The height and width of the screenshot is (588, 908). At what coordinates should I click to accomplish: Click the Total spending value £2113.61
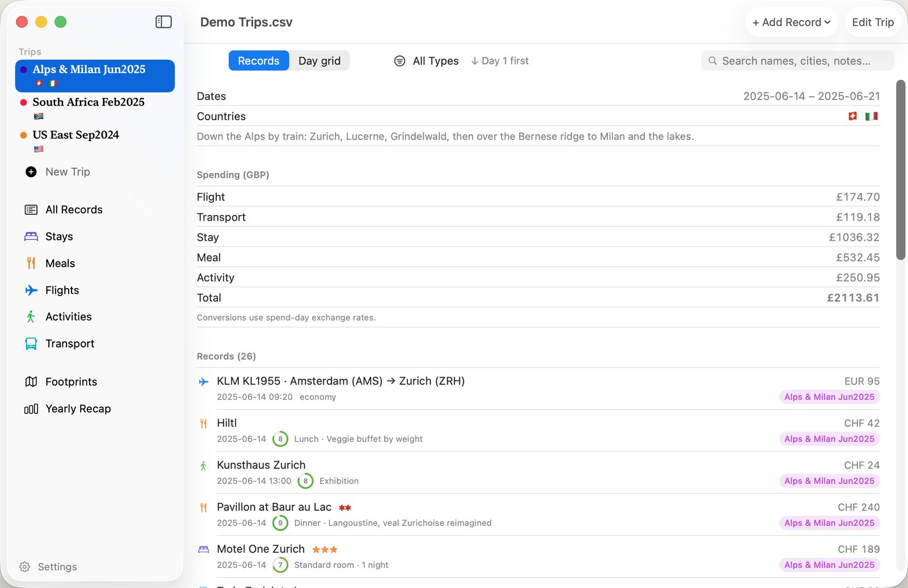(853, 298)
